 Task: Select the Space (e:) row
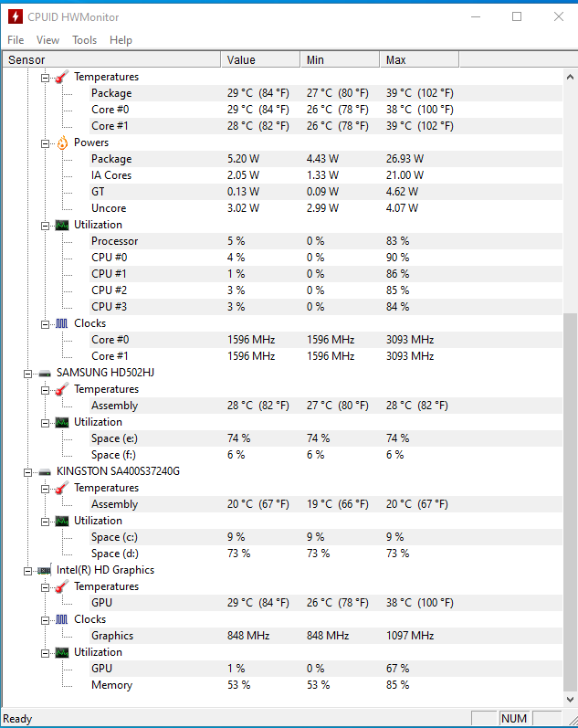tap(282, 438)
